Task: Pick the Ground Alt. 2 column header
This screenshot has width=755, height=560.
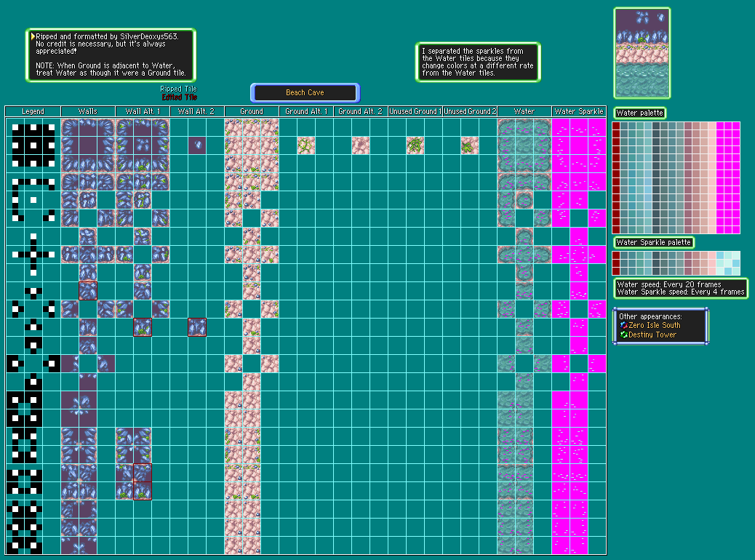Action: pyautogui.click(x=361, y=111)
